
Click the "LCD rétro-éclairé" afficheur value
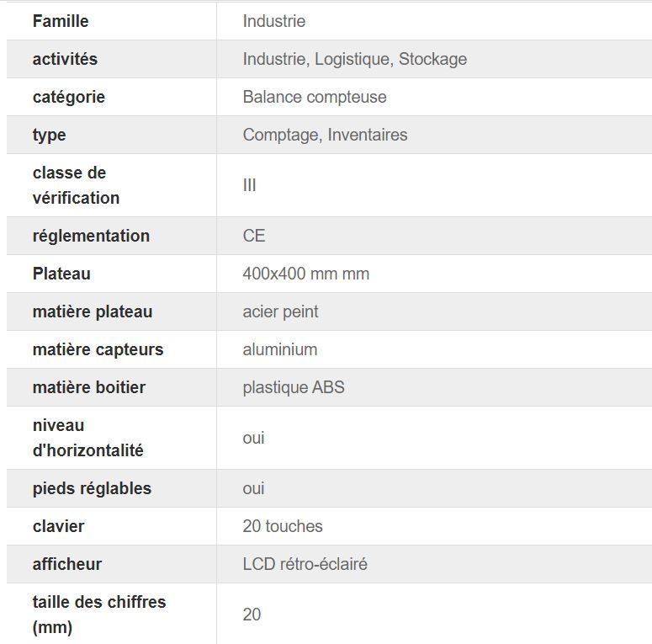click(x=305, y=564)
